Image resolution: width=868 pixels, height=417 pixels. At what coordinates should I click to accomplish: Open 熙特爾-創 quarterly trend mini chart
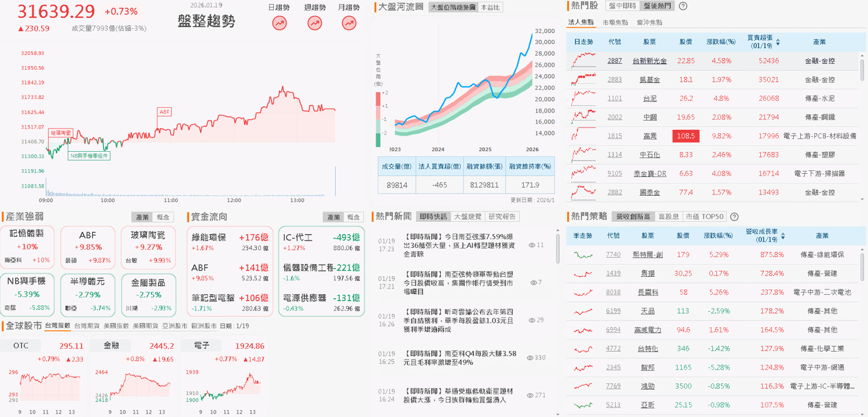pos(583,255)
